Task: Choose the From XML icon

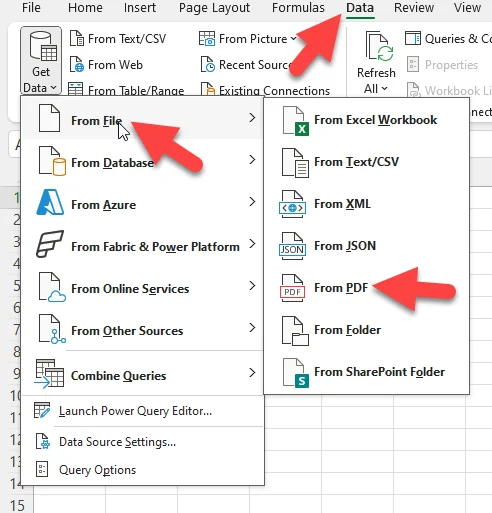Action: [292, 204]
